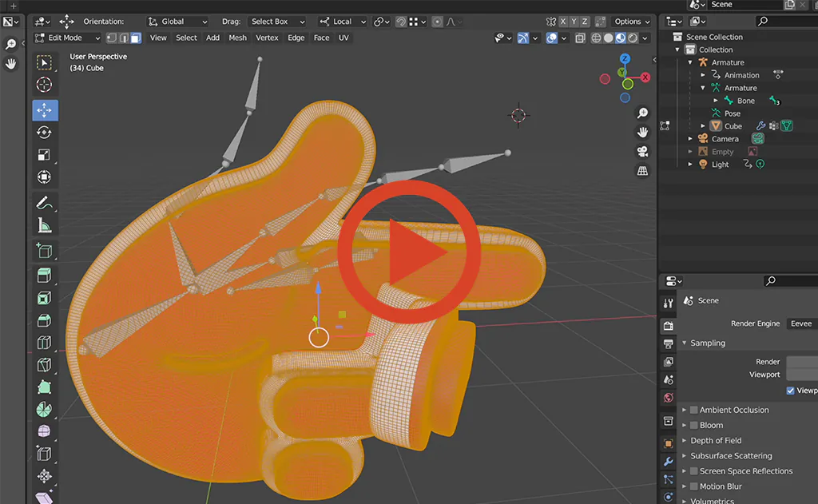
Task: Click the large red play button
Action: coord(409,252)
